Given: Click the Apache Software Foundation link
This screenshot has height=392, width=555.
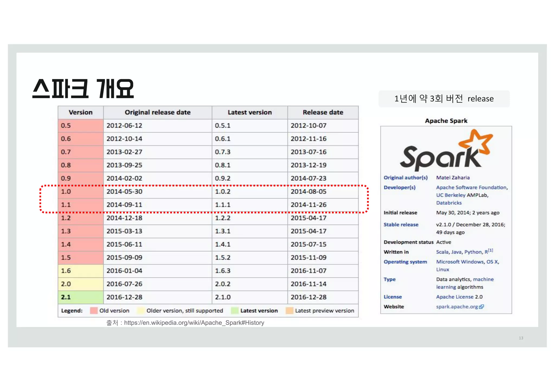Looking at the screenshot, I should pyautogui.click(x=472, y=187).
